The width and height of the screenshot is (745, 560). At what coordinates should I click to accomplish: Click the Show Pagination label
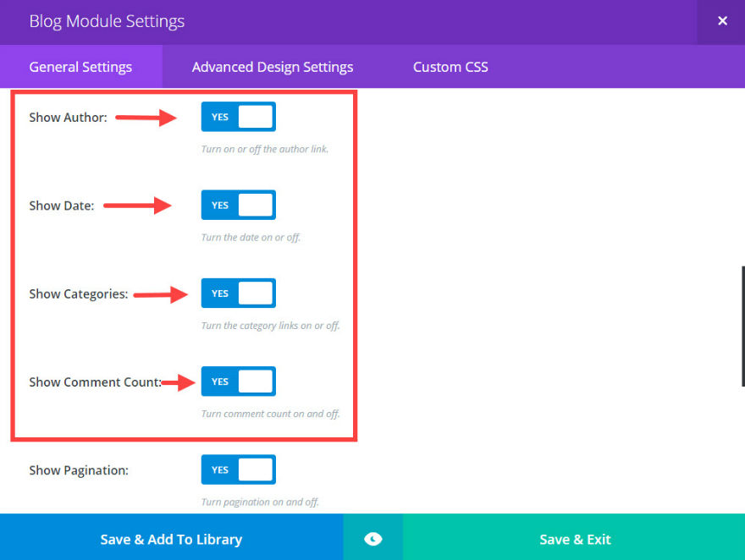click(x=79, y=470)
